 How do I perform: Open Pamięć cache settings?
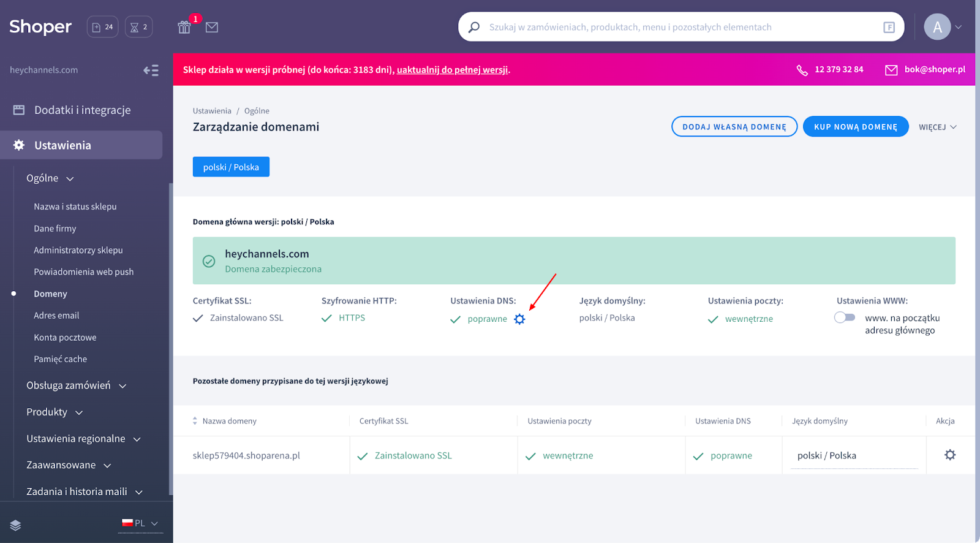pyautogui.click(x=61, y=359)
